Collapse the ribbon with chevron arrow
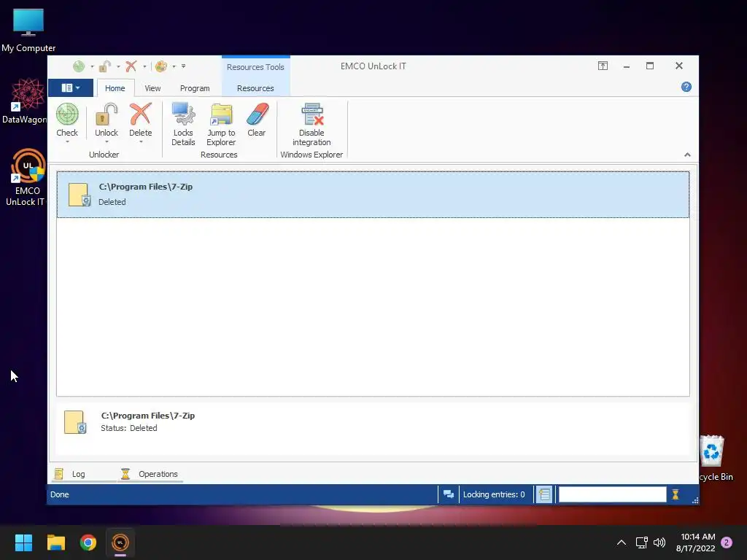The image size is (747, 560). 687,155
